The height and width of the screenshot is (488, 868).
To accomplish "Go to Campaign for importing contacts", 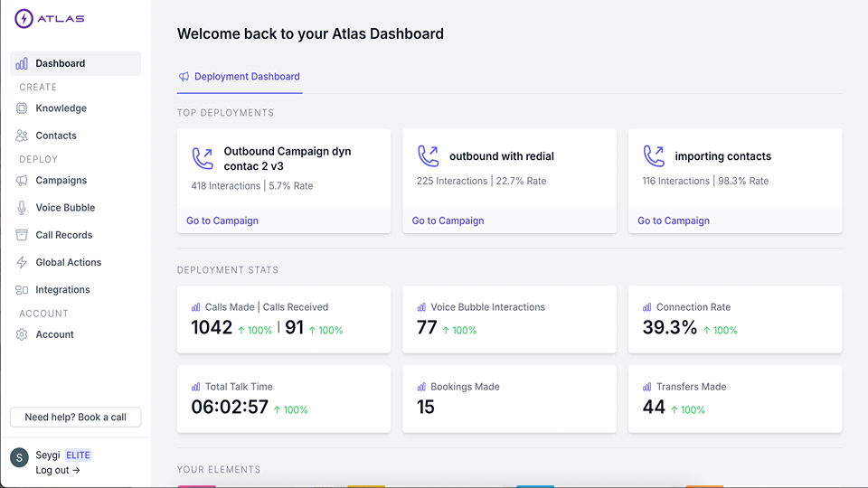I will (x=674, y=221).
